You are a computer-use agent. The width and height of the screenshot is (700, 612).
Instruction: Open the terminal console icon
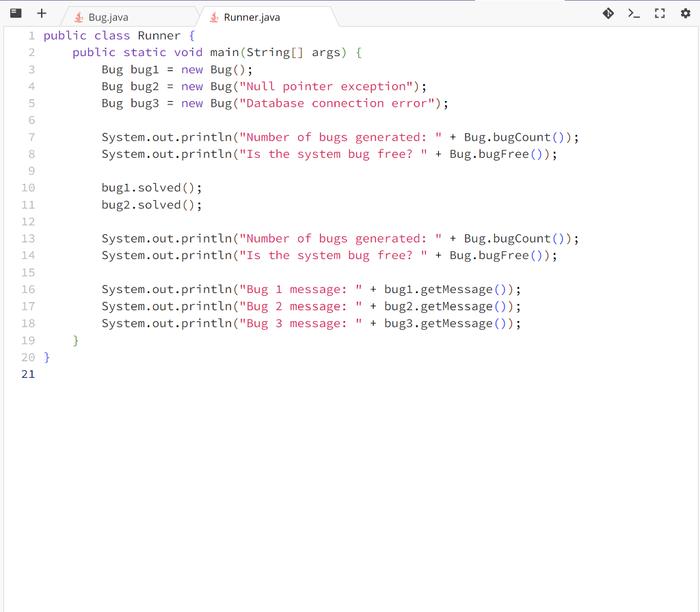point(634,13)
